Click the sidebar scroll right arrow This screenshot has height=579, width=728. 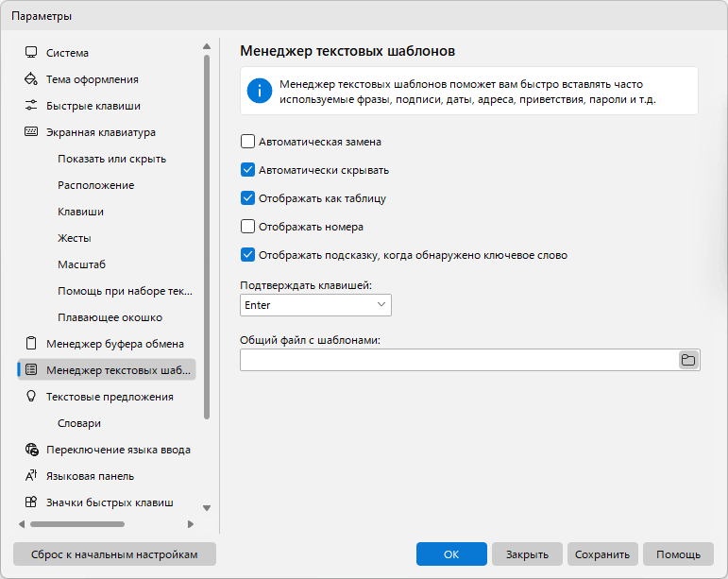click(x=191, y=524)
